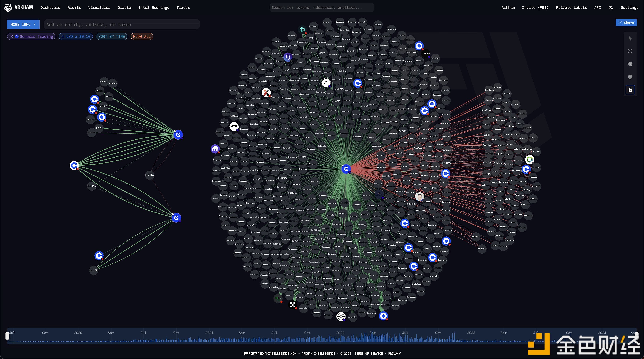
Task: Select the pointer cursor tool
Action: click(x=630, y=38)
